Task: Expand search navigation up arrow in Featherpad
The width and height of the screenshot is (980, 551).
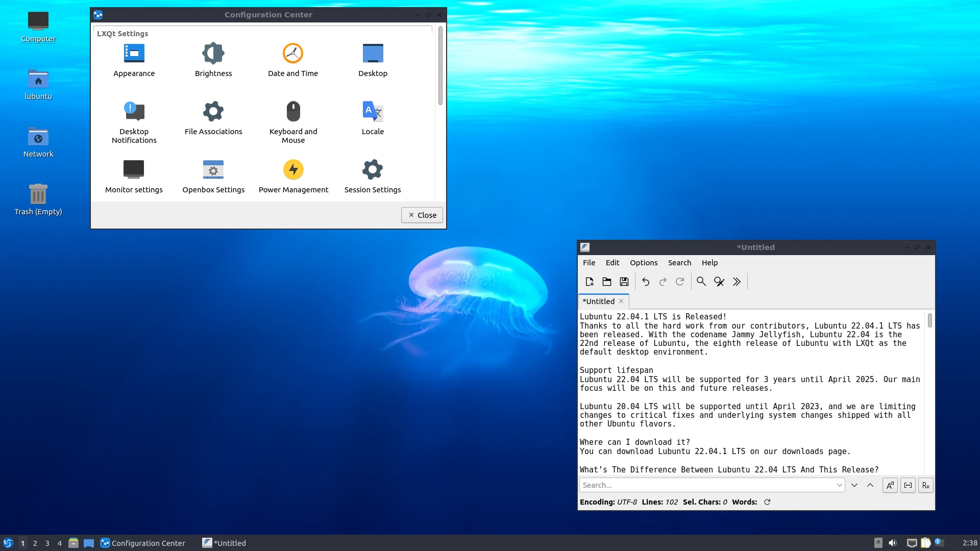Action: 870,484
